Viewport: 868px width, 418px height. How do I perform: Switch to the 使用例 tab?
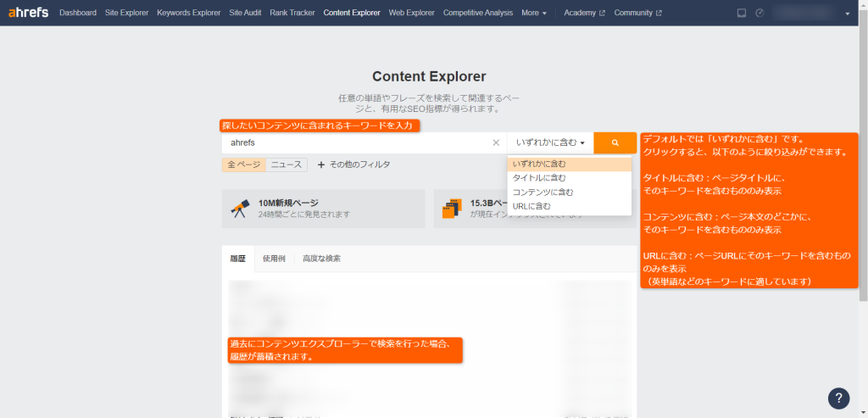pos(274,259)
